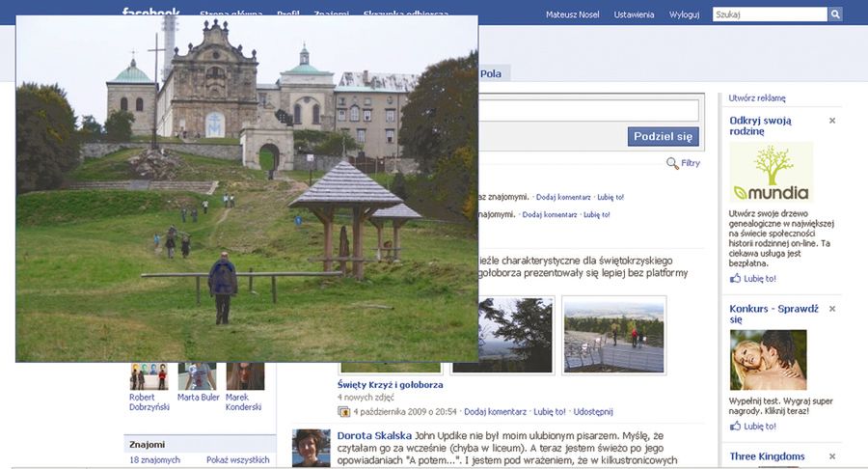Open Marta Buler's friend avatar

click(197, 376)
